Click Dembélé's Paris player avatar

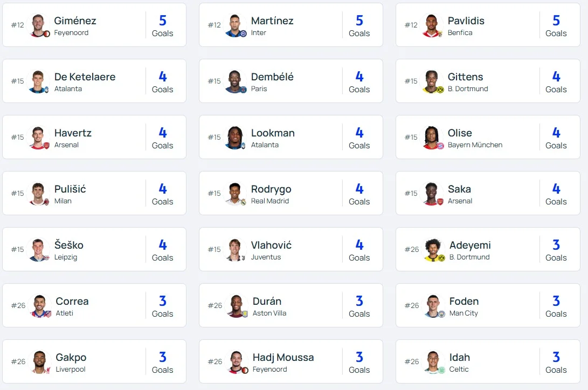pos(236,81)
